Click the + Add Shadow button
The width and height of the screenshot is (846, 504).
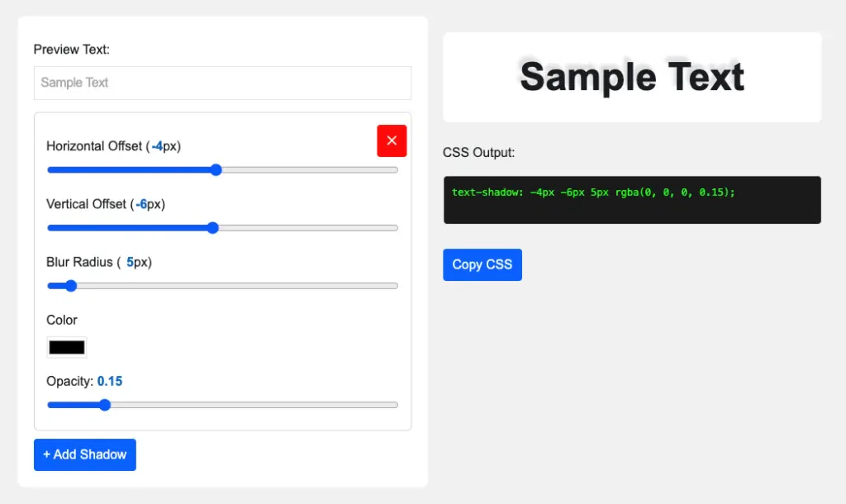(x=84, y=454)
